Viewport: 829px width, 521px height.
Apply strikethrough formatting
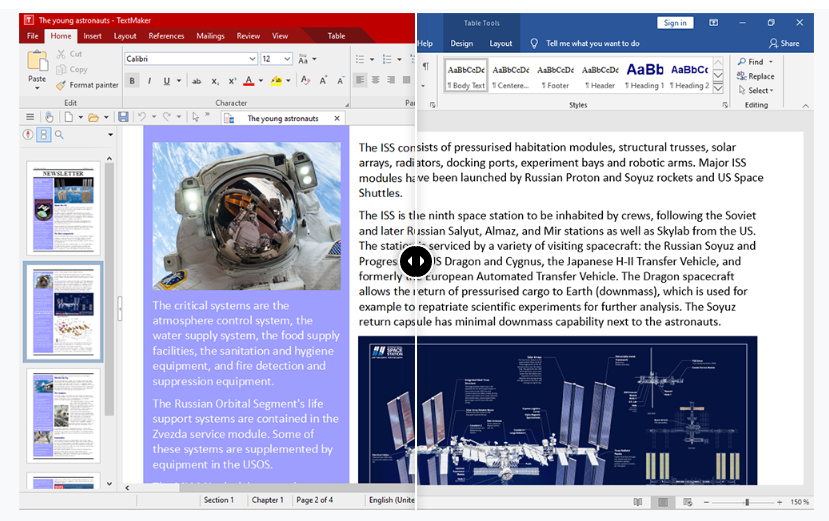(196, 81)
